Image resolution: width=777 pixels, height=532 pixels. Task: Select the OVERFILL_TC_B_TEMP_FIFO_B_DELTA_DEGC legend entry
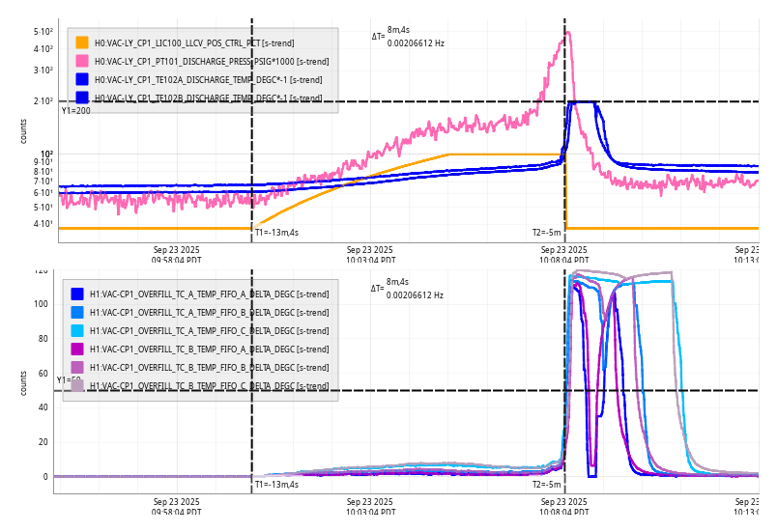[x=209, y=368]
